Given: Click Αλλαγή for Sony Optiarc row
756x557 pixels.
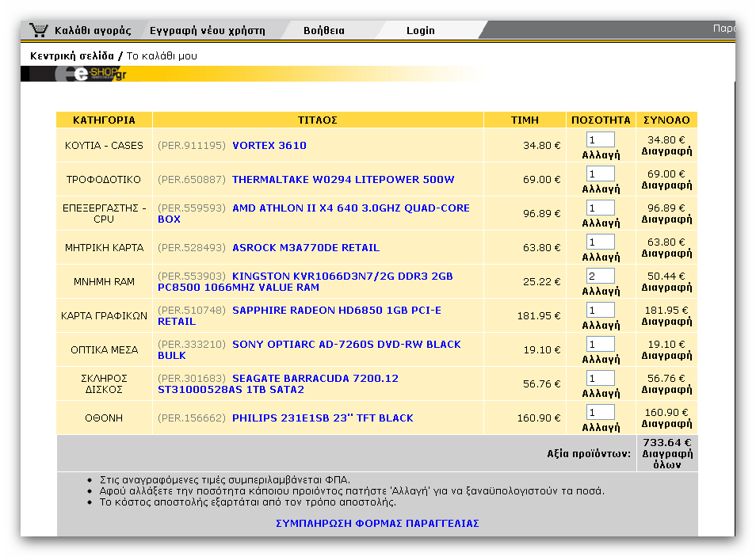Looking at the screenshot, I should point(601,359).
